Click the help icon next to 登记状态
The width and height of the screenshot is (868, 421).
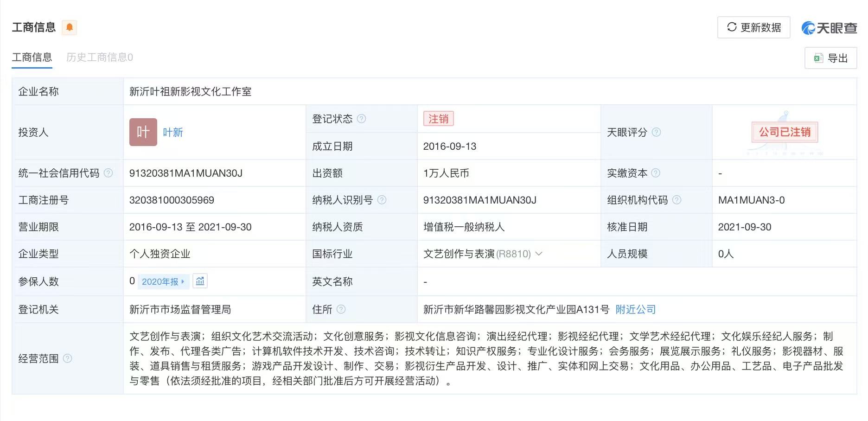(362, 119)
